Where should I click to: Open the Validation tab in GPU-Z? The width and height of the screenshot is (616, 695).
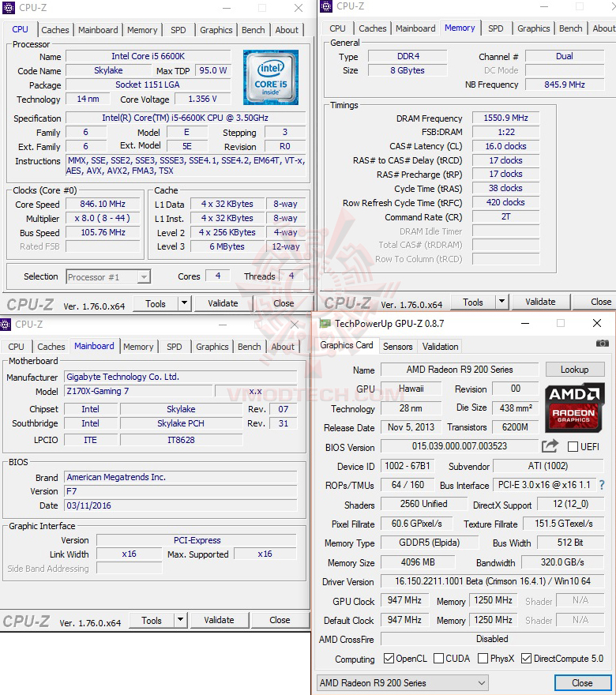[x=440, y=347]
